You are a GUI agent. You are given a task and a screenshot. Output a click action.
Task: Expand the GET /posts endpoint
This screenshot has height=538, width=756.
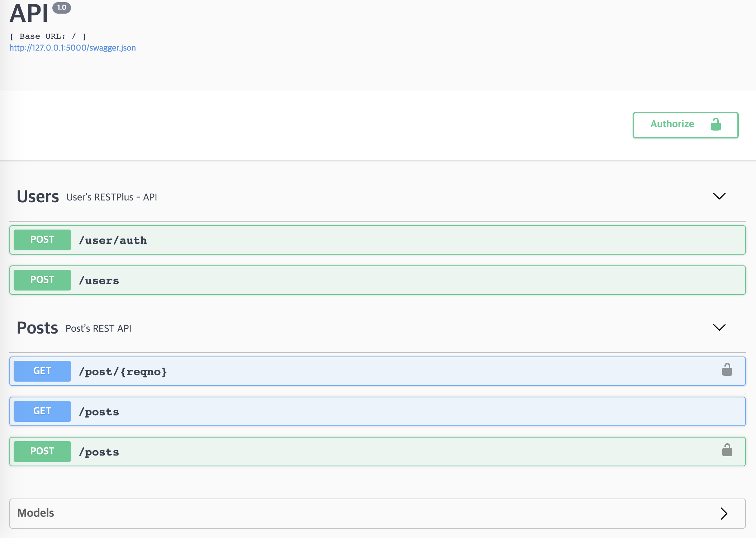pos(377,411)
